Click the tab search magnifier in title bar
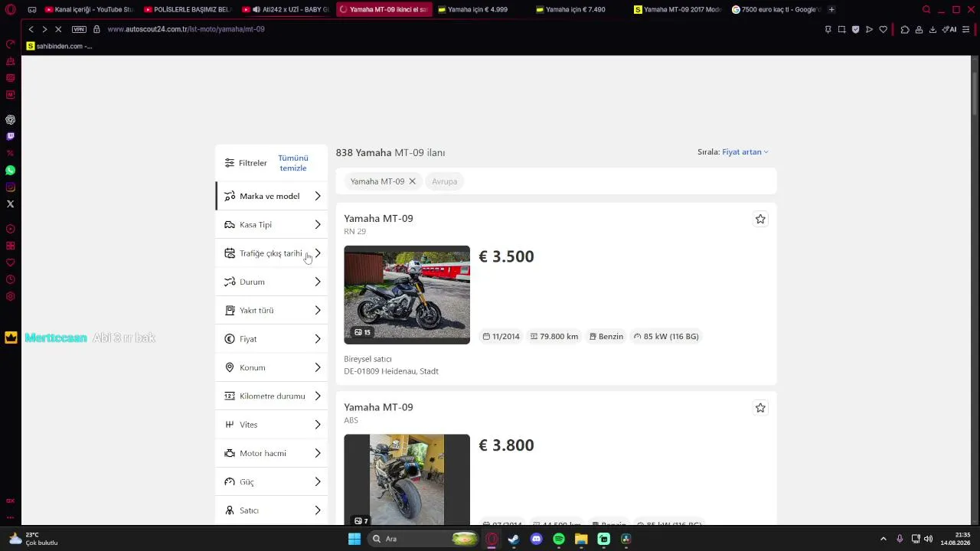This screenshot has width=980, height=551. [926, 10]
